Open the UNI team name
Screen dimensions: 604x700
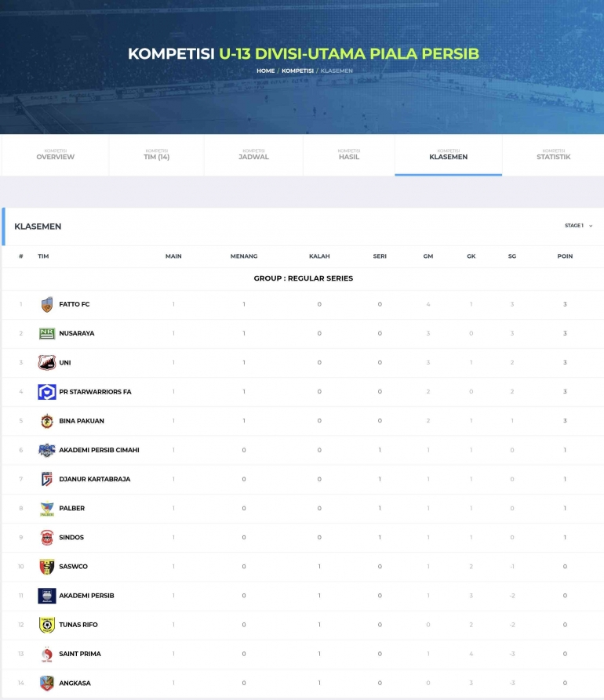coord(65,362)
